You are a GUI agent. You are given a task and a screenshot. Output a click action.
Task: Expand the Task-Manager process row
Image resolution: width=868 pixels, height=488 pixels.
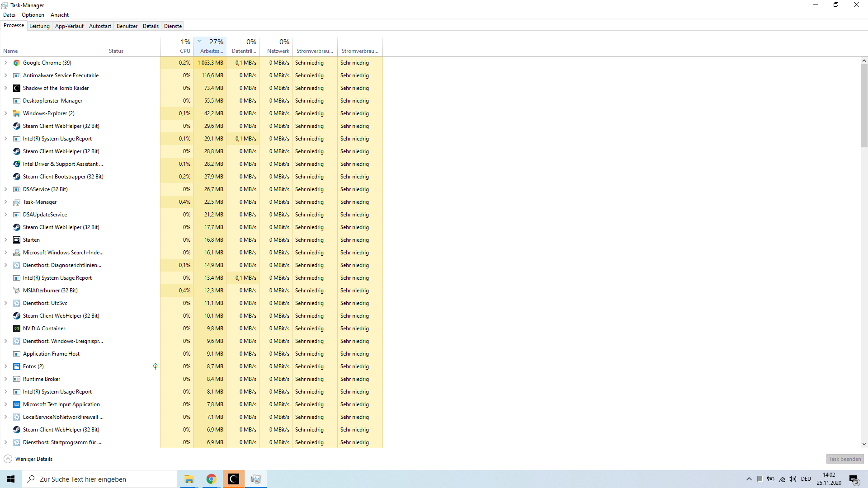tap(6, 202)
